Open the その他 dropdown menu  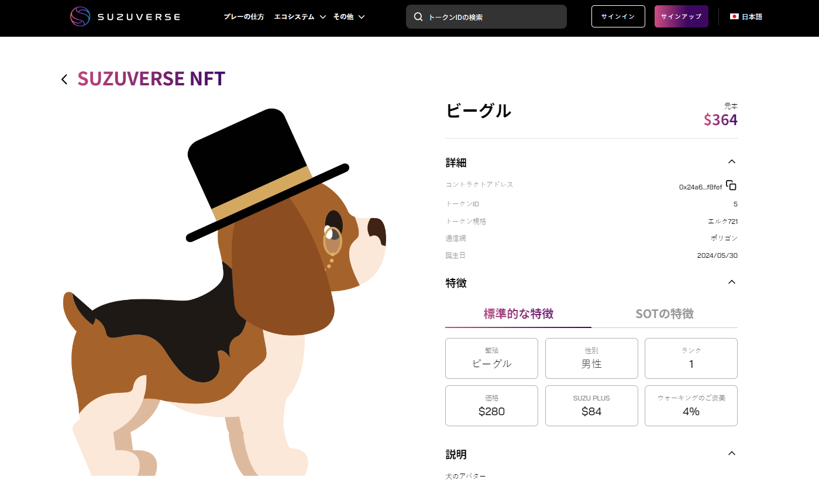point(349,17)
